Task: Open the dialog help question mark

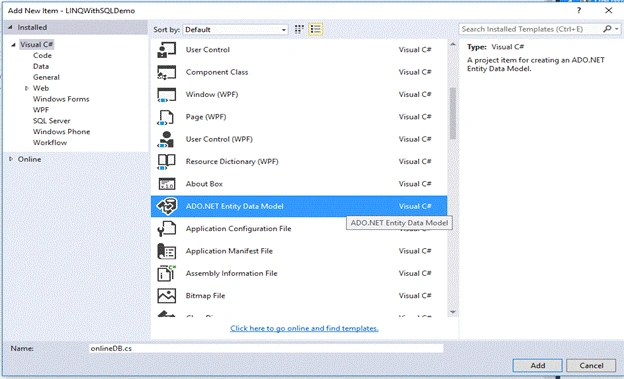Action: tap(579, 11)
